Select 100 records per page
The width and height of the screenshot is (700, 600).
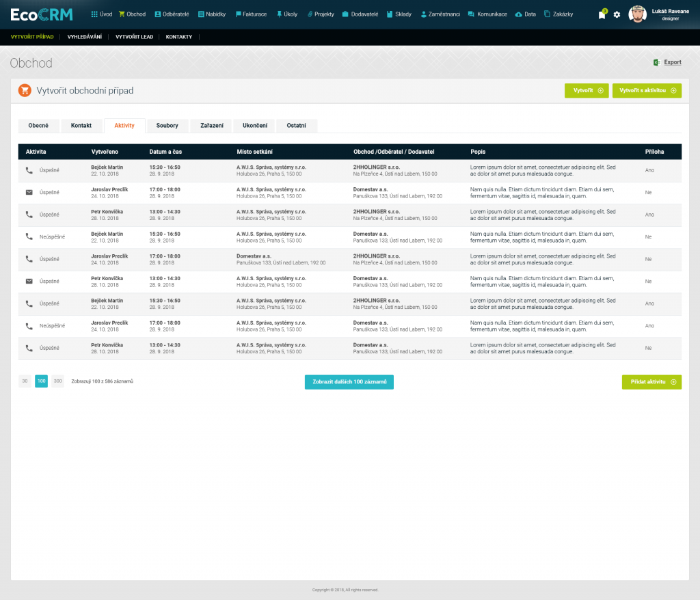(41, 381)
